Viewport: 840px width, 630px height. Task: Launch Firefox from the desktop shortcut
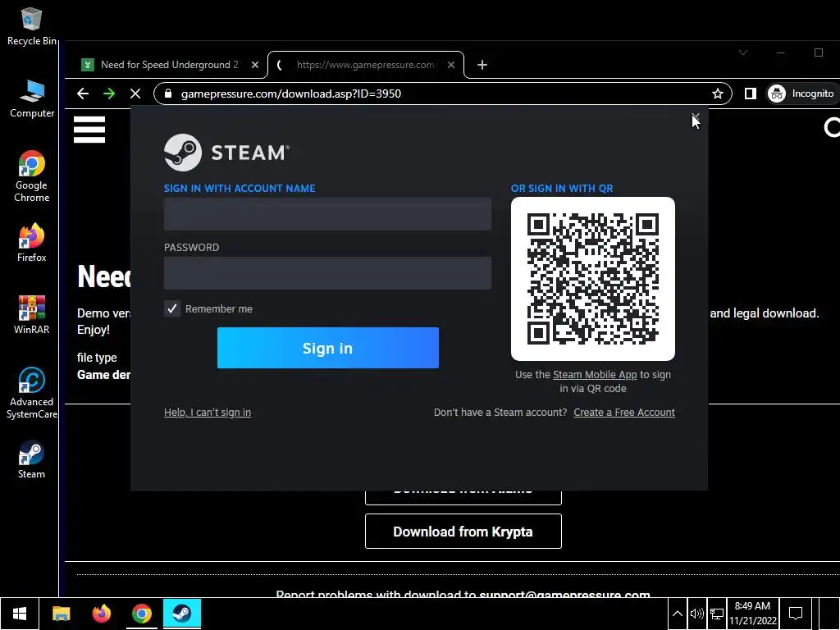coord(31,243)
